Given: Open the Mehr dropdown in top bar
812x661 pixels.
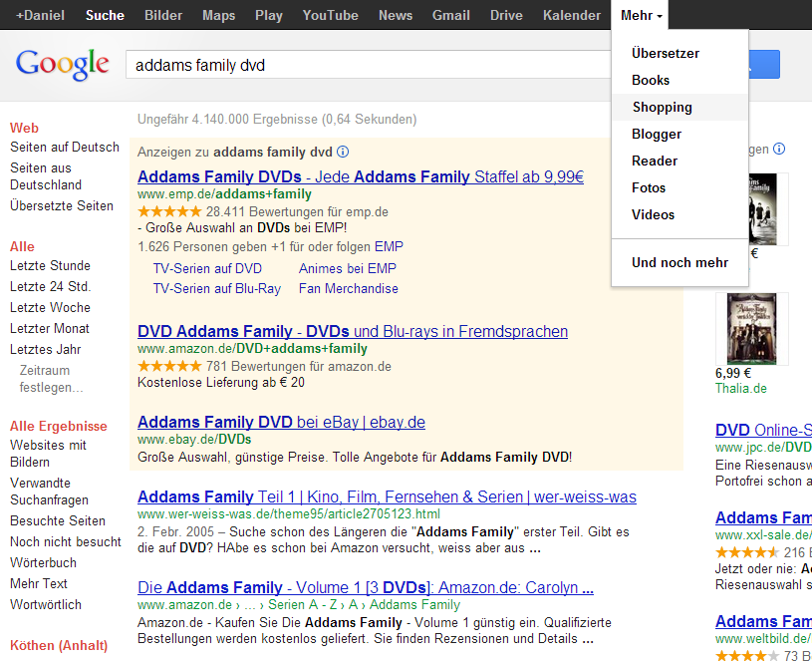Looking at the screenshot, I should (x=641, y=15).
